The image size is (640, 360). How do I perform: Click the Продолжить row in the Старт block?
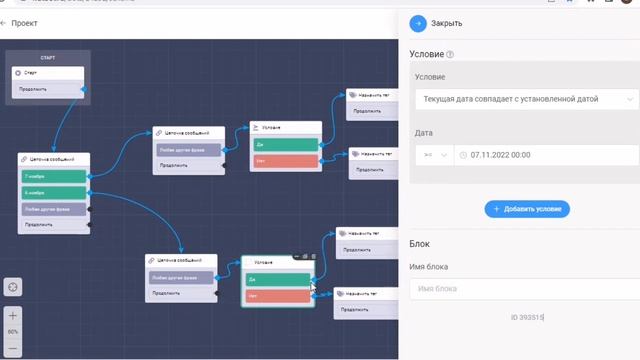click(48, 89)
